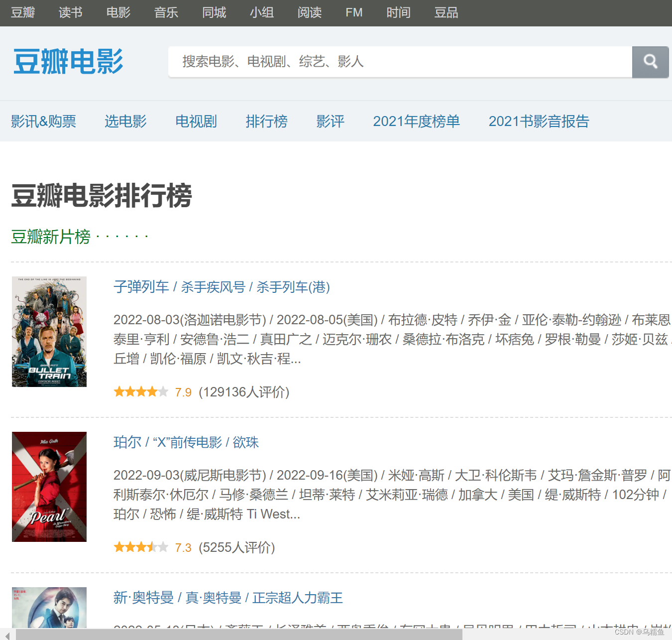Open 豆瓣 in the top bar
Screen dimensions: 672x640
(23, 12)
